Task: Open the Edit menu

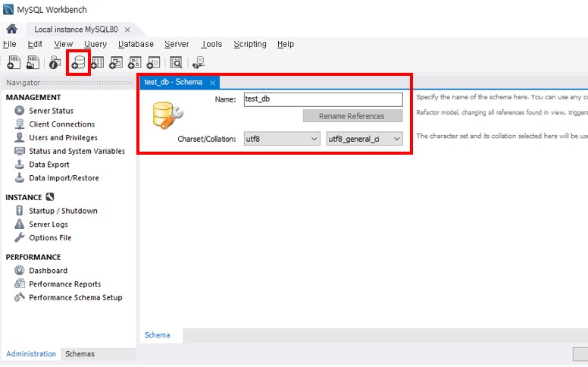Action: pos(35,44)
